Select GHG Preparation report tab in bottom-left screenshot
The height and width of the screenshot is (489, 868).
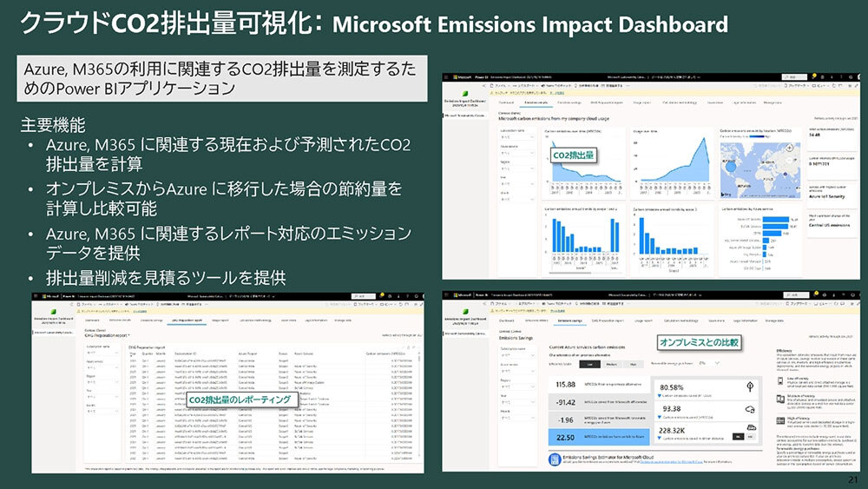click(x=187, y=320)
